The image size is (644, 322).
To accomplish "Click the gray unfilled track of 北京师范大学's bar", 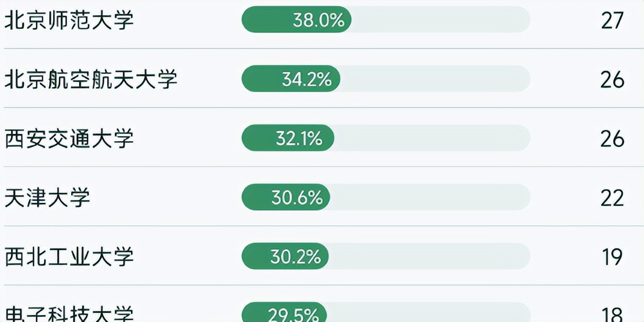I will pyautogui.click(x=441, y=20).
